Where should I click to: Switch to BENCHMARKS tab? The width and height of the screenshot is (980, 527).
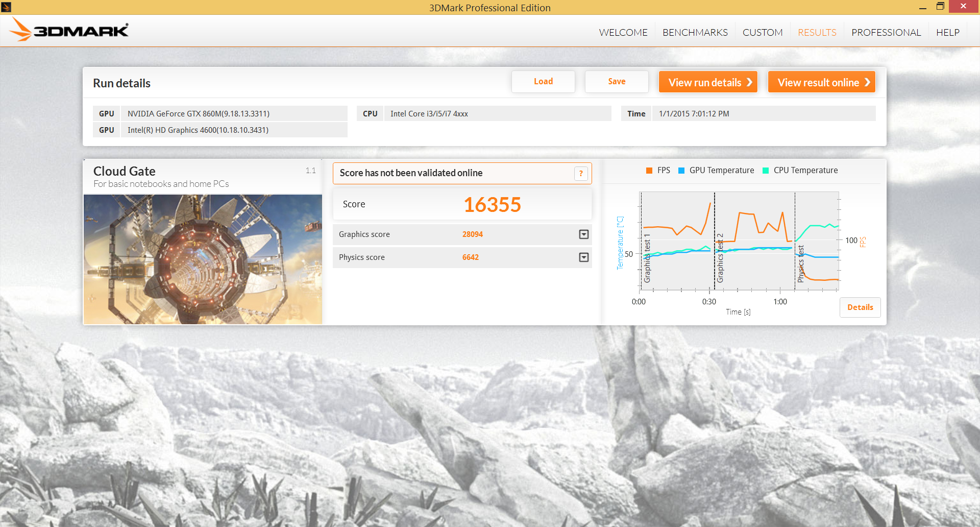tap(695, 32)
